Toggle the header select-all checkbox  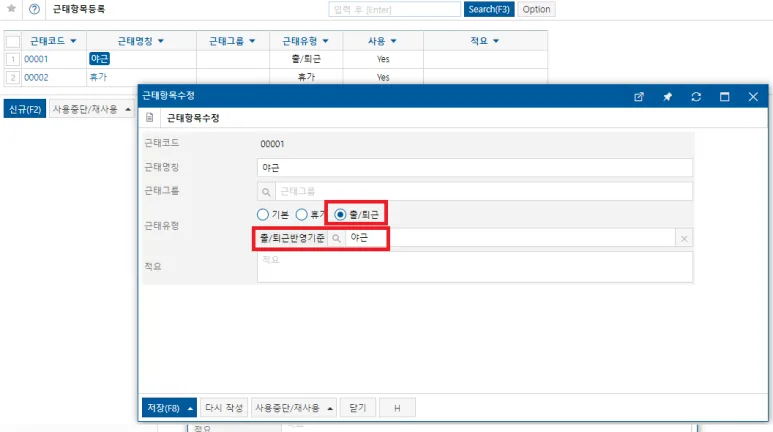point(13,41)
